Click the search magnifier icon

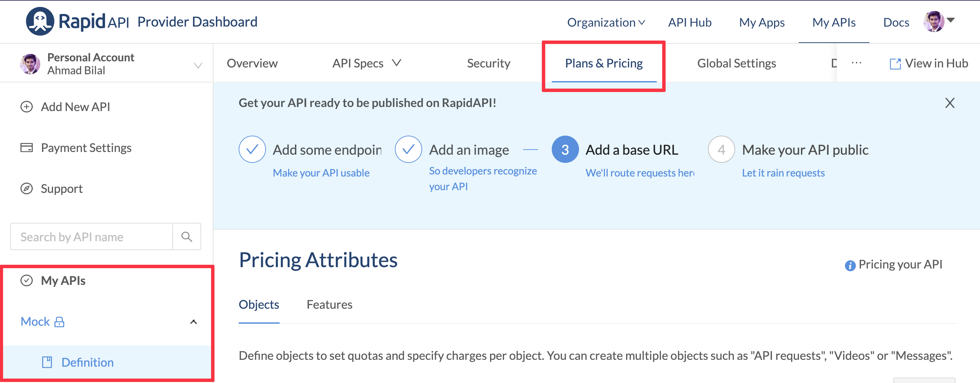[187, 236]
